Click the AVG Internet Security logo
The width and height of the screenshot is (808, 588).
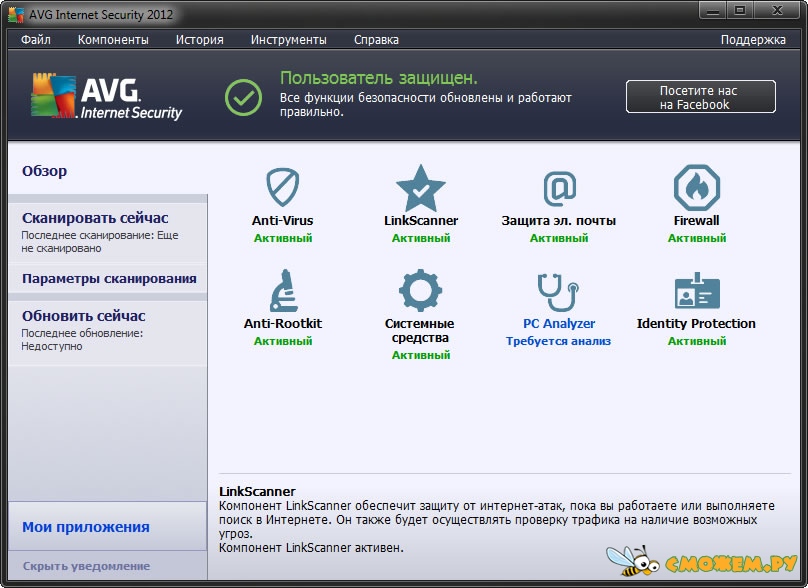click(x=106, y=96)
